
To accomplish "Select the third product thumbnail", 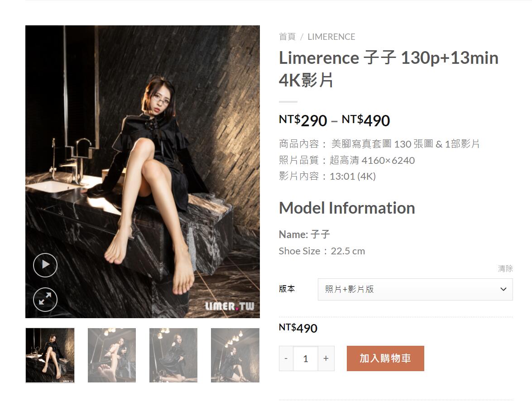I will click(x=173, y=355).
